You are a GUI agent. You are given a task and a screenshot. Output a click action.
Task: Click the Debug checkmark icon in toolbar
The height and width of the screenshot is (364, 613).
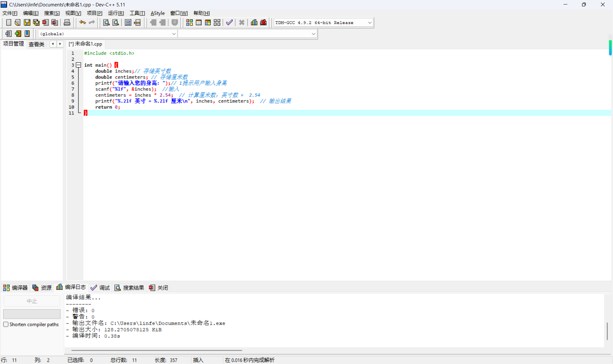pos(229,22)
